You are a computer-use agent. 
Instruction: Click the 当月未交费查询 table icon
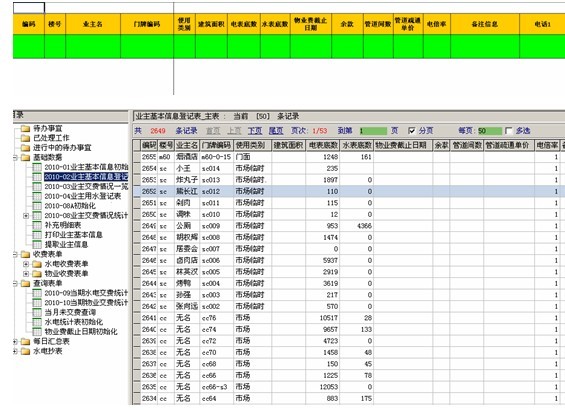click(37, 312)
